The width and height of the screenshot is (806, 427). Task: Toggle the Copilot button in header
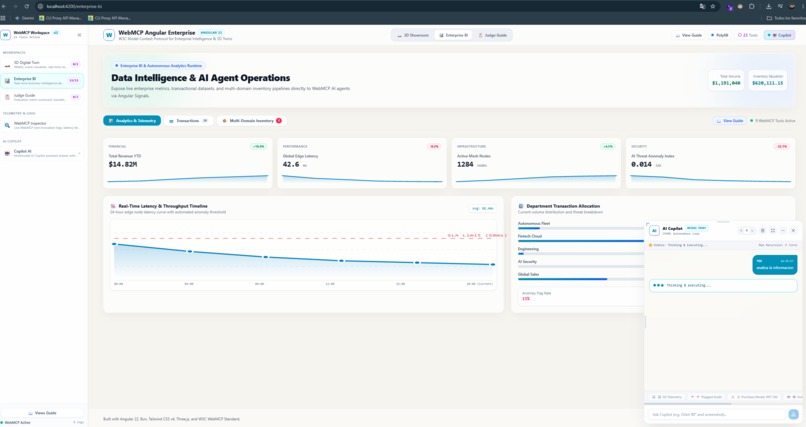pyautogui.click(x=779, y=35)
